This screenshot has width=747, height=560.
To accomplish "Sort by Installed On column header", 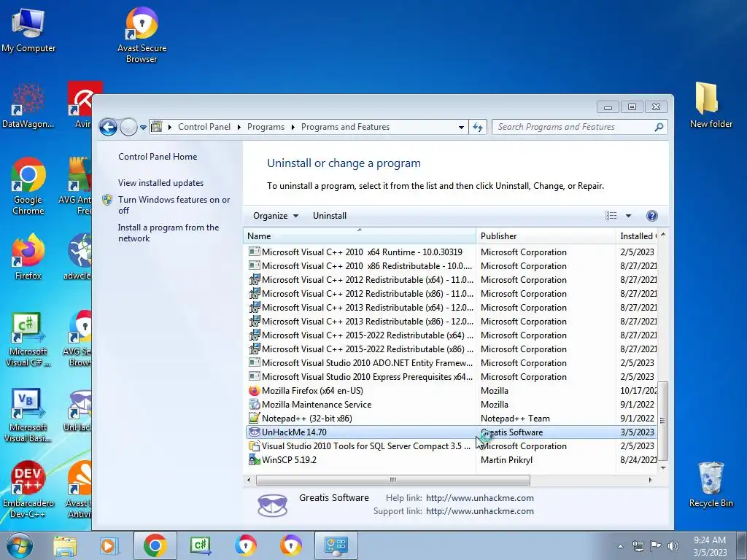I will tap(638, 236).
